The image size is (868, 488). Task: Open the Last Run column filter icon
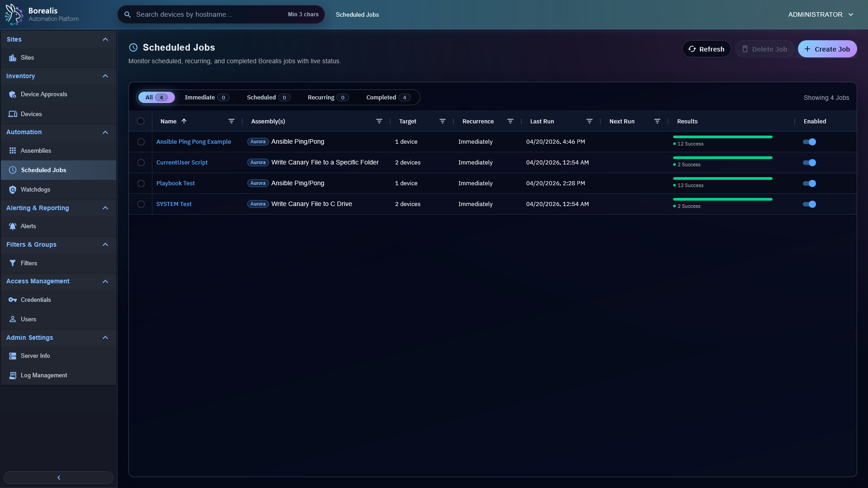click(x=590, y=121)
